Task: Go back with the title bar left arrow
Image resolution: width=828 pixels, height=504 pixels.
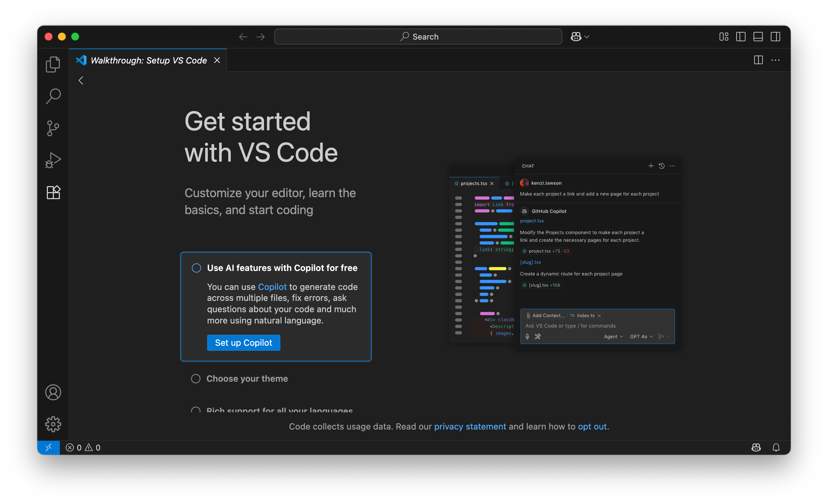Action: [x=243, y=37]
